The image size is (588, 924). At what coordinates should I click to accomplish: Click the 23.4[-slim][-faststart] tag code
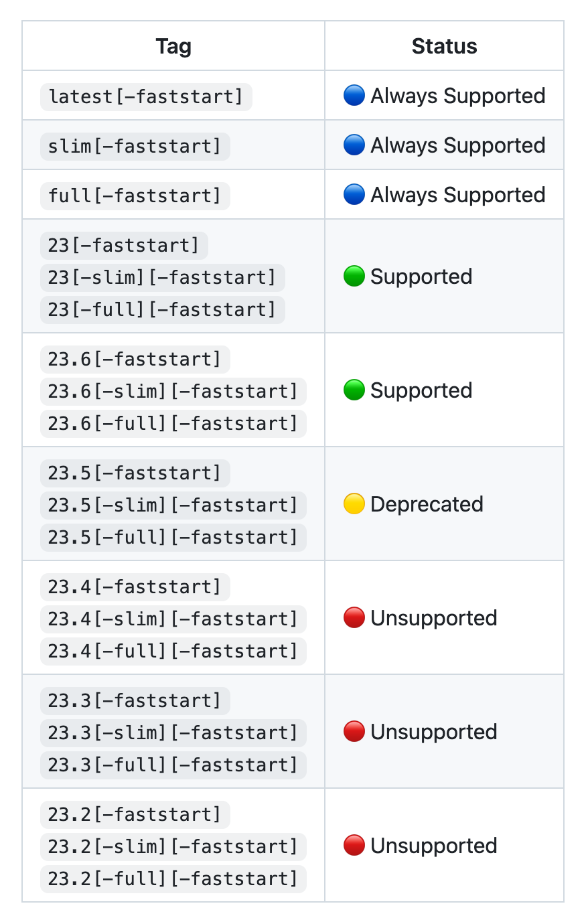coord(173,619)
